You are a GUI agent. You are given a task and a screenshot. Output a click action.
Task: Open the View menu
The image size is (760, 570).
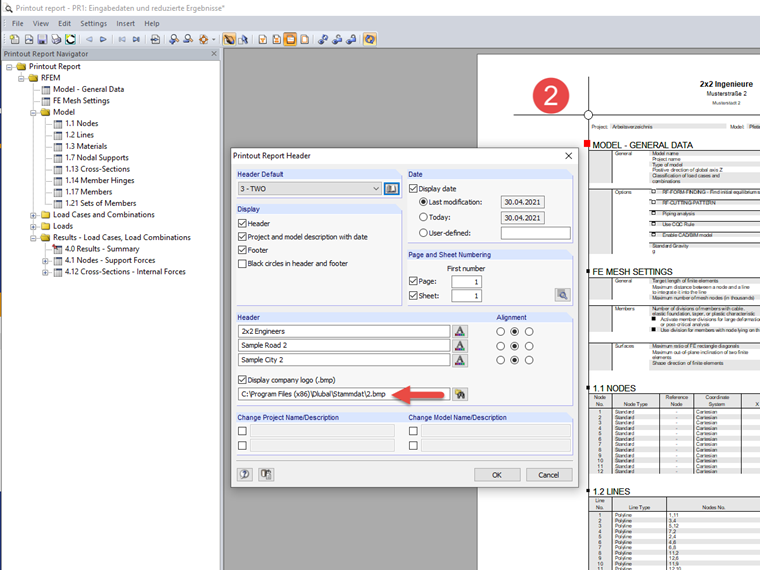coord(41,23)
